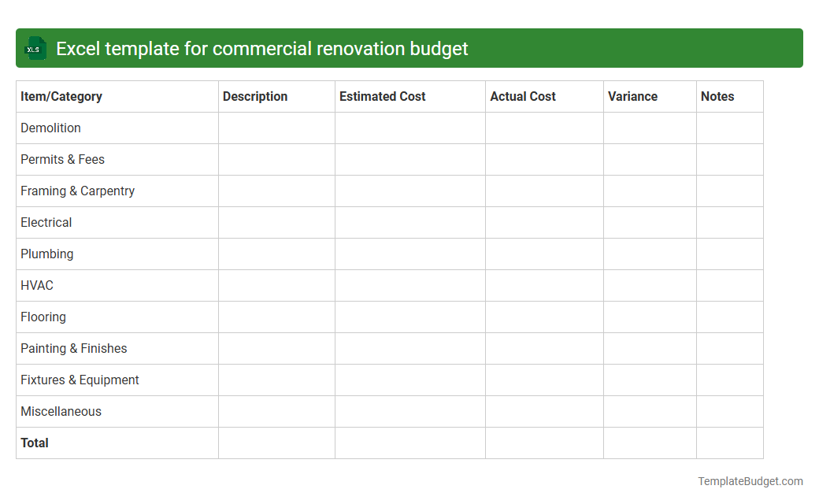This screenshot has height=504, width=819.
Task: Click the Actual Cost column header
Action: [x=523, y=96]
